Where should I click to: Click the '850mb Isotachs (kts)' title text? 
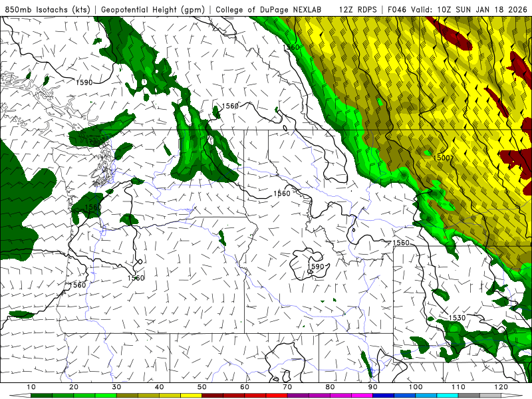[47, 9]
